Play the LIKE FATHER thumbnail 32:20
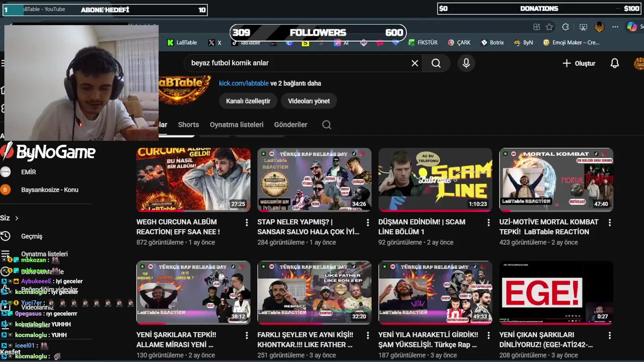 click(314, 292)
